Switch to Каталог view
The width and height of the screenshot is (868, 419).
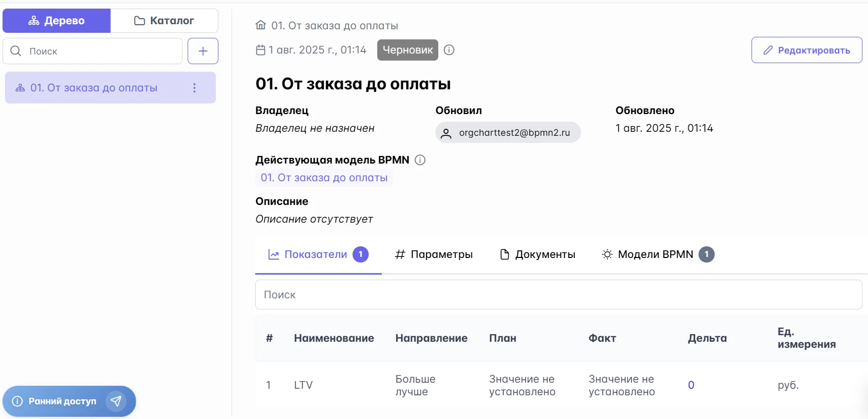(x=164, y=21)
